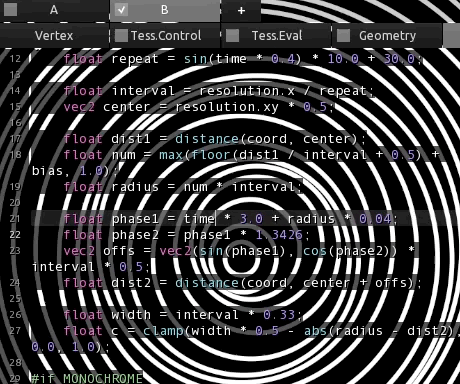The image size is (460, 384).
Task: Click 'floor' function on line 18
Action: 211,155
